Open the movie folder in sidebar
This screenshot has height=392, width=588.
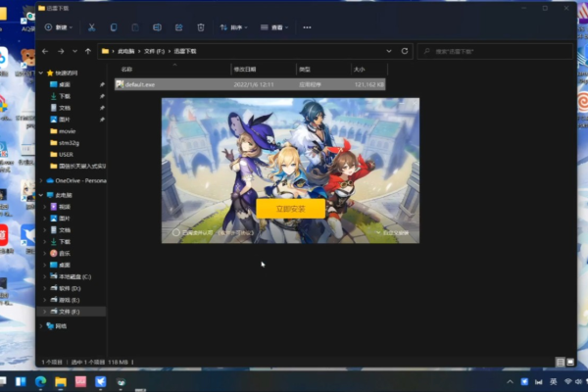pyautogui.click(x=67, y=131)
